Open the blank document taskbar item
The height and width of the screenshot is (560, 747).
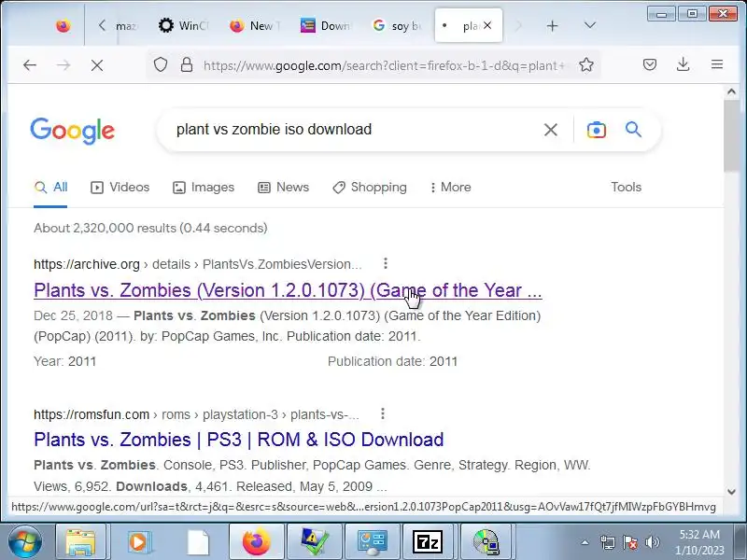coord(198,542)
